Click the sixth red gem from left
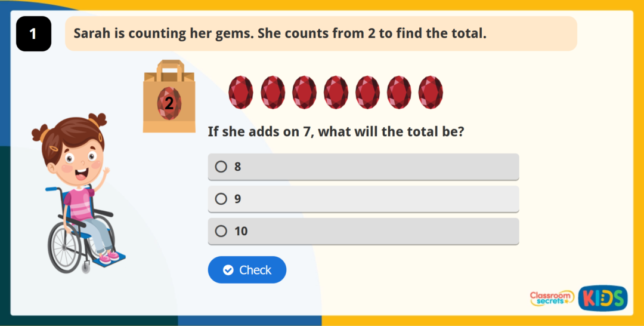644x326 pixels. point(399,93)
